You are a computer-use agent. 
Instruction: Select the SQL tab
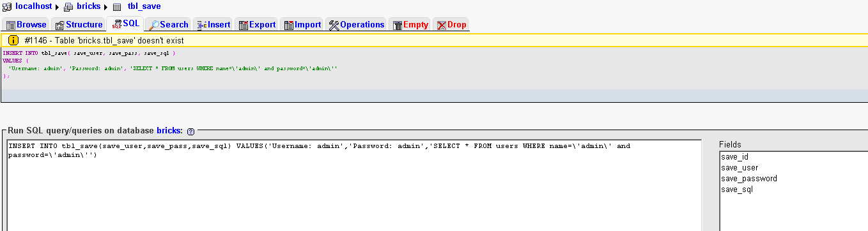pyautogui.click(x=125, y=24)
